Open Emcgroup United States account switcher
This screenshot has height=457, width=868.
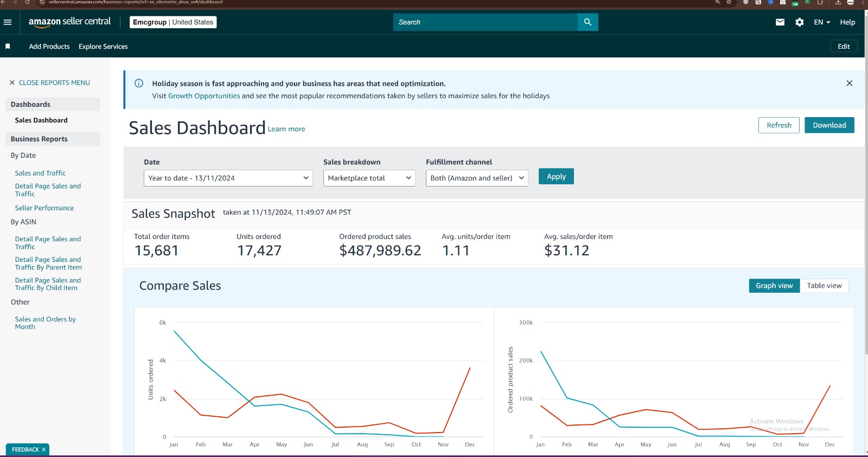point(174,22)
